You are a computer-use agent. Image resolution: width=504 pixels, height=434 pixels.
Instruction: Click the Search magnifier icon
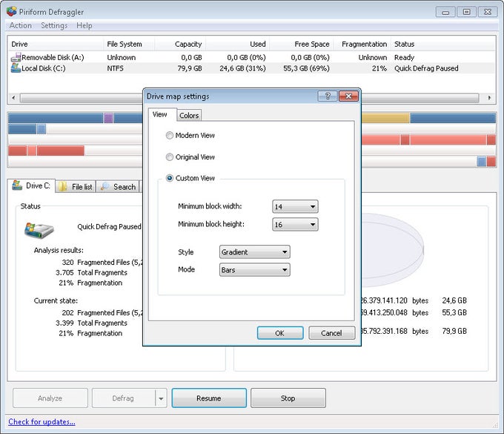[105, 187]
